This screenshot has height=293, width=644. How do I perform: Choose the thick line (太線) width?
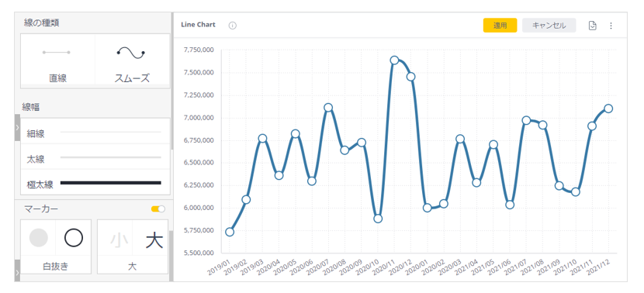pyautogui.click(x=95, y=157)
